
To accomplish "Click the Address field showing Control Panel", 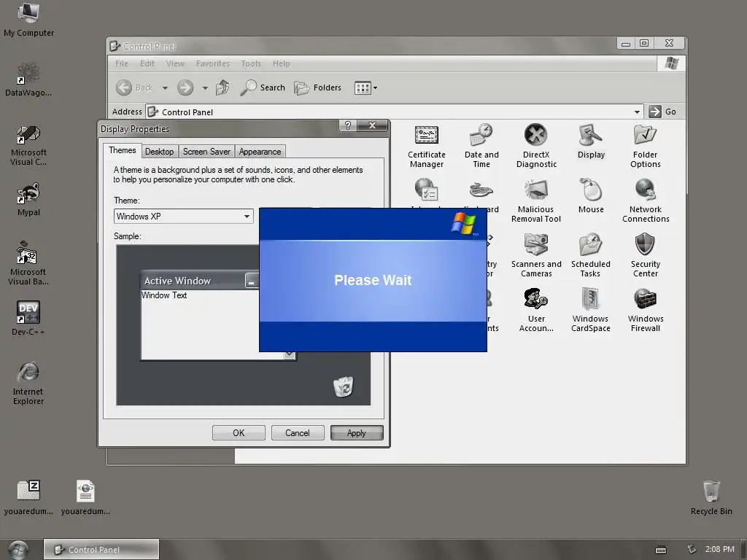I will click(x=395, y=112).
